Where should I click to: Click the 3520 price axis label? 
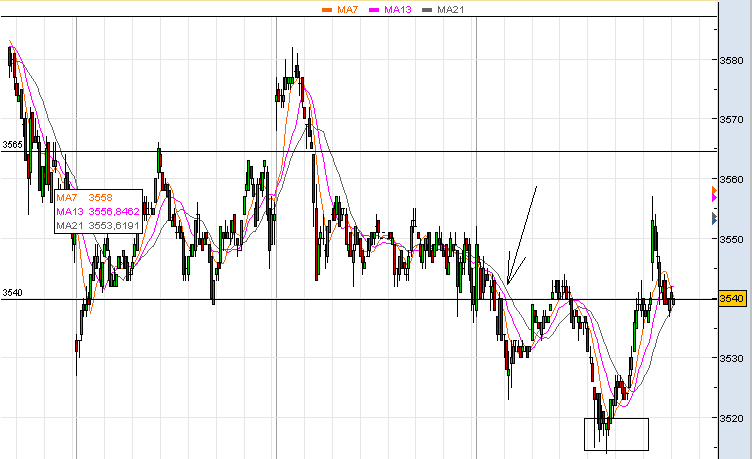click(731, 418)
